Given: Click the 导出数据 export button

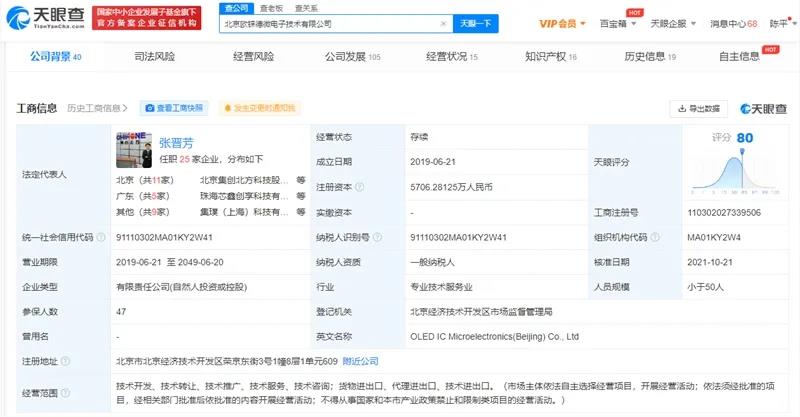Looking at the screenshot, I should (699, 108).
